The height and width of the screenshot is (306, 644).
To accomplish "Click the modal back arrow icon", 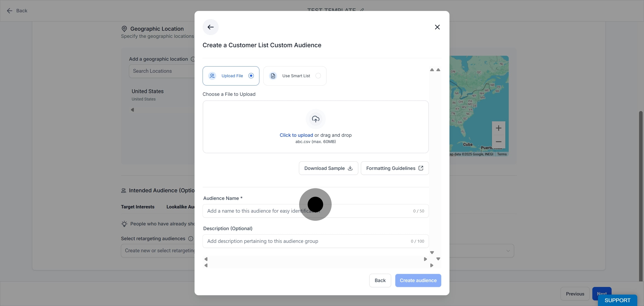I will (210, 27).
